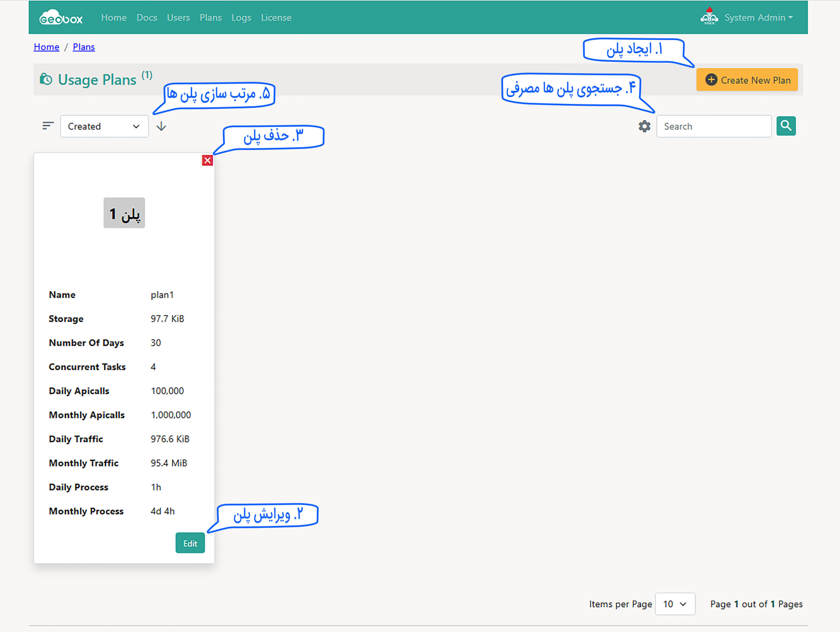Open the Logs menu item

(x=241, y=17)
